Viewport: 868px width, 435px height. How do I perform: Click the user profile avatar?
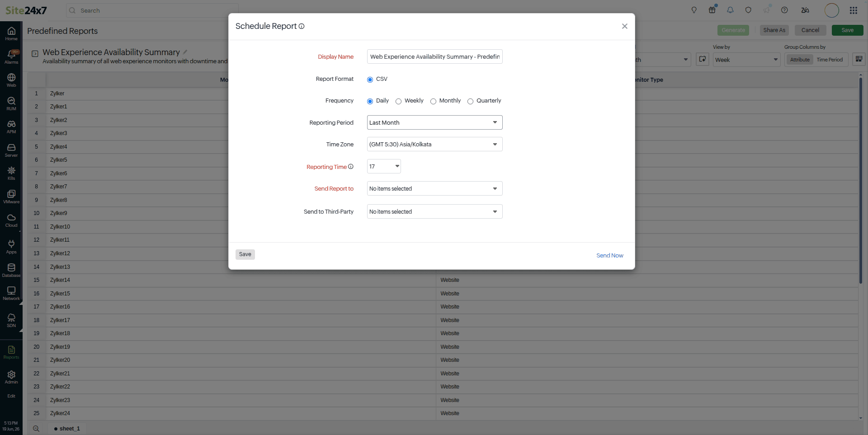click(832, 10)
